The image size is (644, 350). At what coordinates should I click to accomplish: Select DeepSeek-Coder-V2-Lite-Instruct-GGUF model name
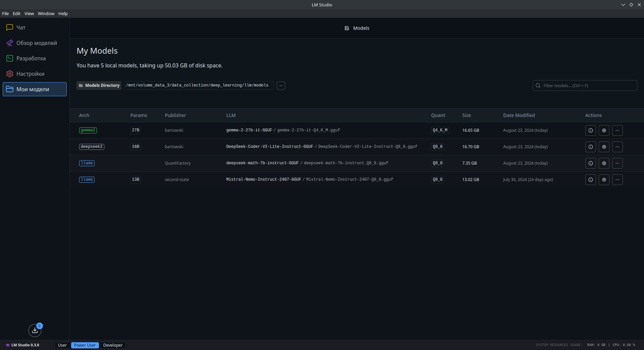coord(270,147)
